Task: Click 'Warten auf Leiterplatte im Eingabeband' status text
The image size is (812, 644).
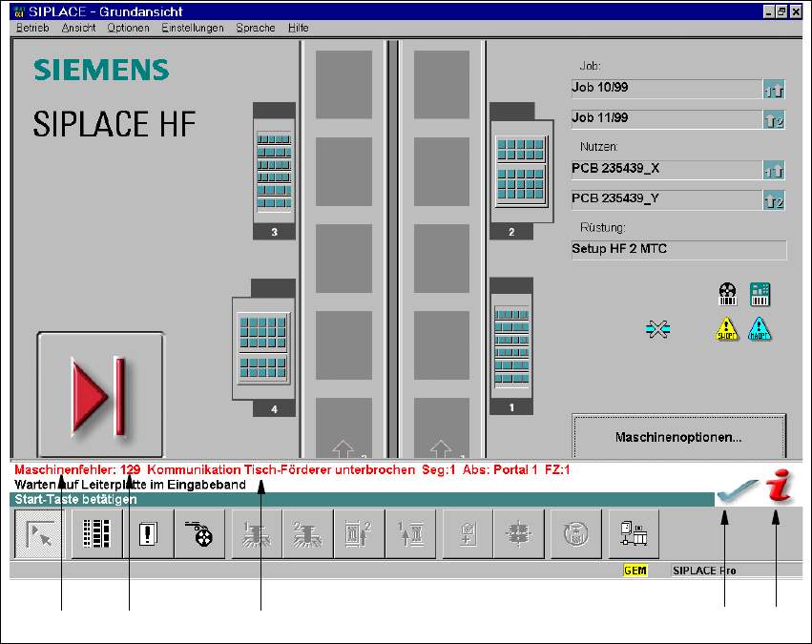Action: tap(130, 485)
